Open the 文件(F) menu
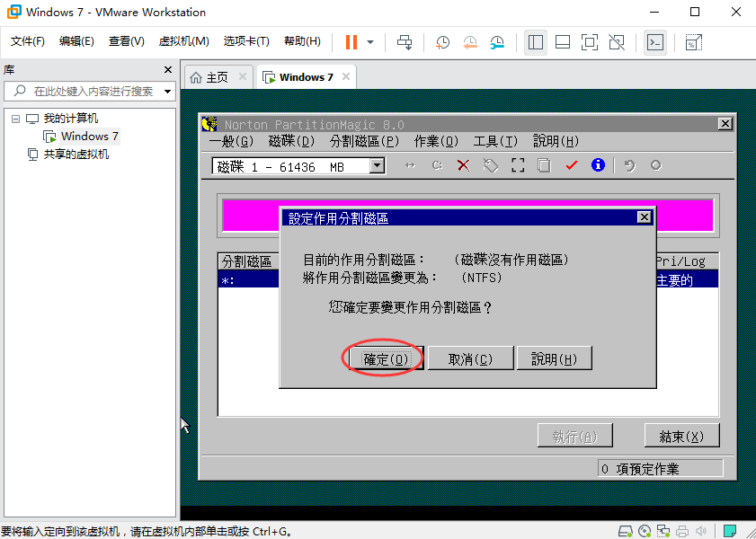 tap(28, 41)
